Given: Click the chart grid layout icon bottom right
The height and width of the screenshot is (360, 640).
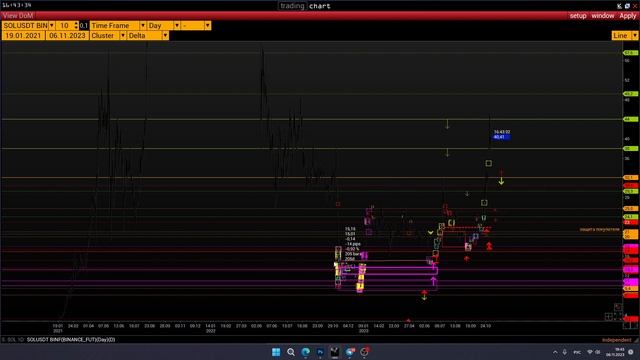Looking at the screenshot, I should coord(609,316).
